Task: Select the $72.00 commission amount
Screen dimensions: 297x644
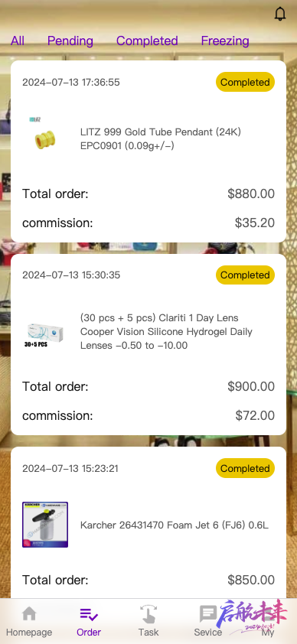Action: point(255,415)
